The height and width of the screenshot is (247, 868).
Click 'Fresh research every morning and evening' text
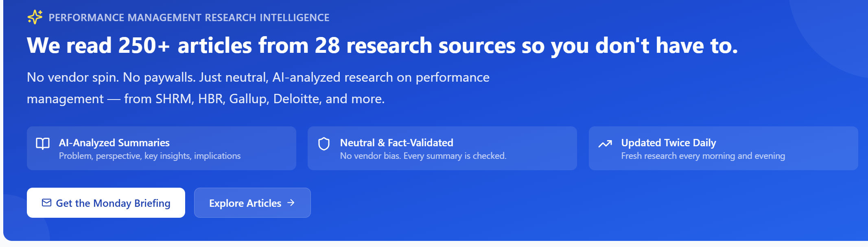click(703, 156)
